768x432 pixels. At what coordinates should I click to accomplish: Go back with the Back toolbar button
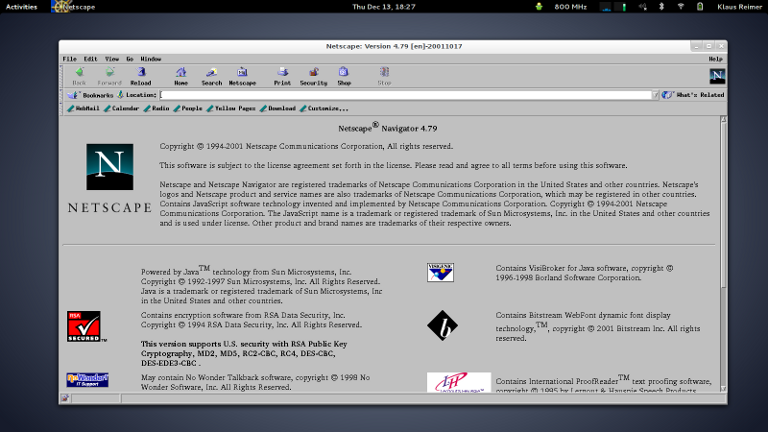(79, 76)
